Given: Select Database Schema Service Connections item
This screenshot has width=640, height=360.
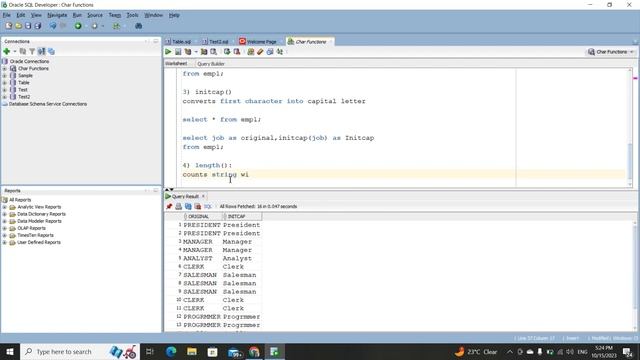Looking at the screenshot, I should click(48, 104).
